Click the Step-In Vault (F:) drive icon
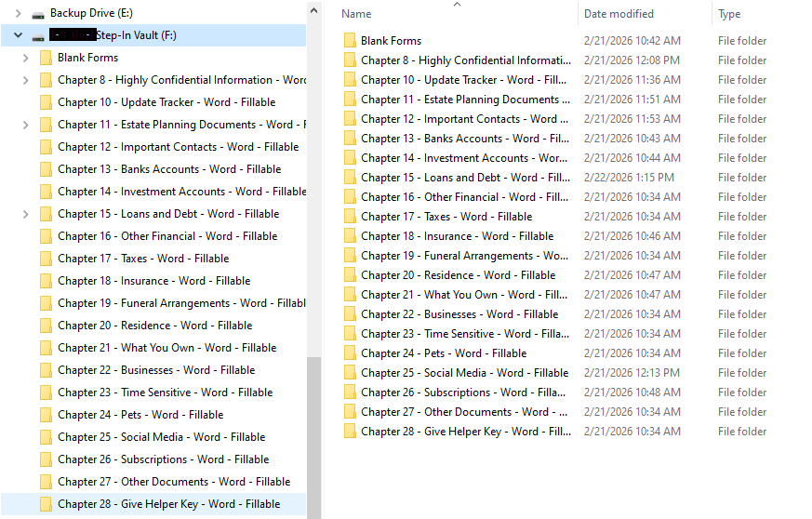812x519 pixels. 38,36
